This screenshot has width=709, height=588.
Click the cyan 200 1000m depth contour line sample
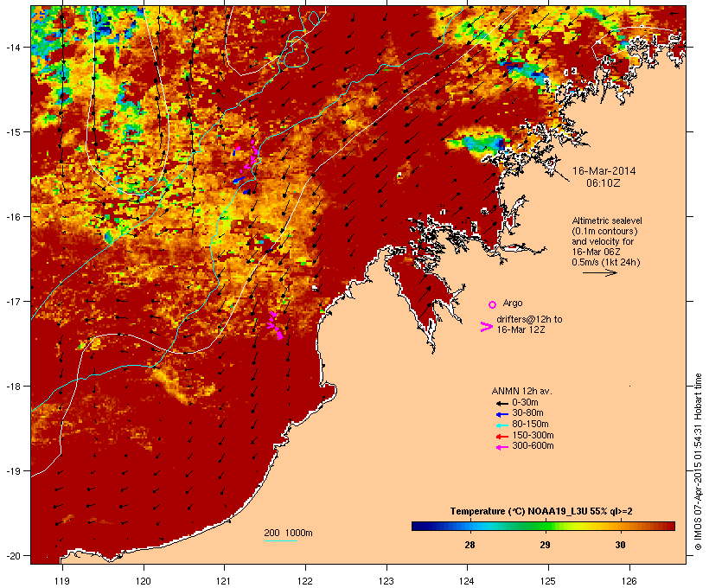pos(281,540)
